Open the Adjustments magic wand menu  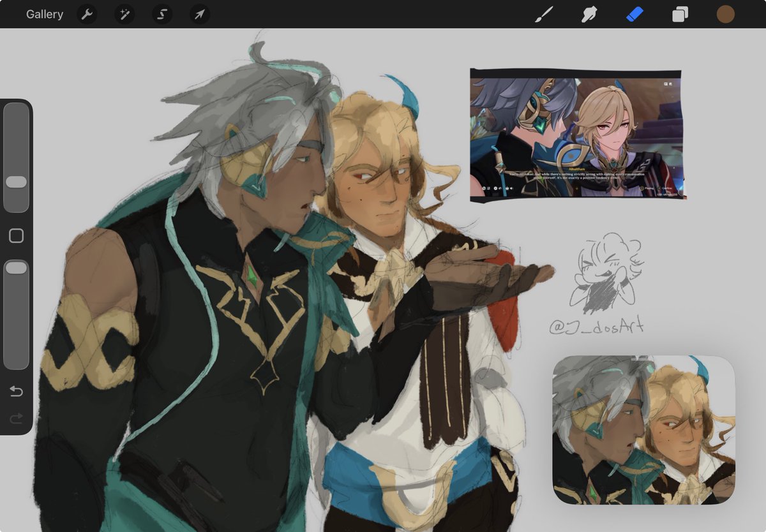pos(124,14)
